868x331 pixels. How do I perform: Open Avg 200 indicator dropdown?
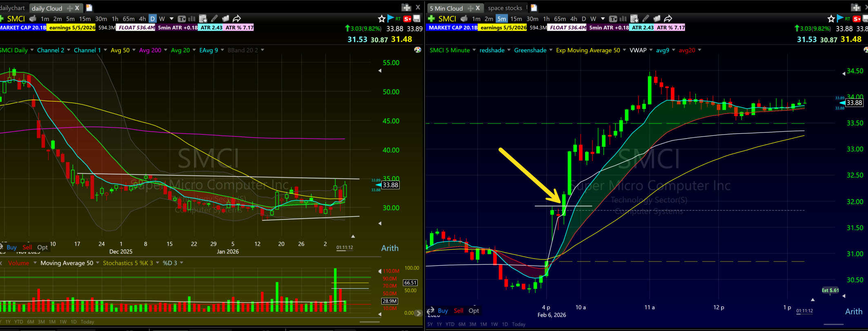[x=165, y=50]
